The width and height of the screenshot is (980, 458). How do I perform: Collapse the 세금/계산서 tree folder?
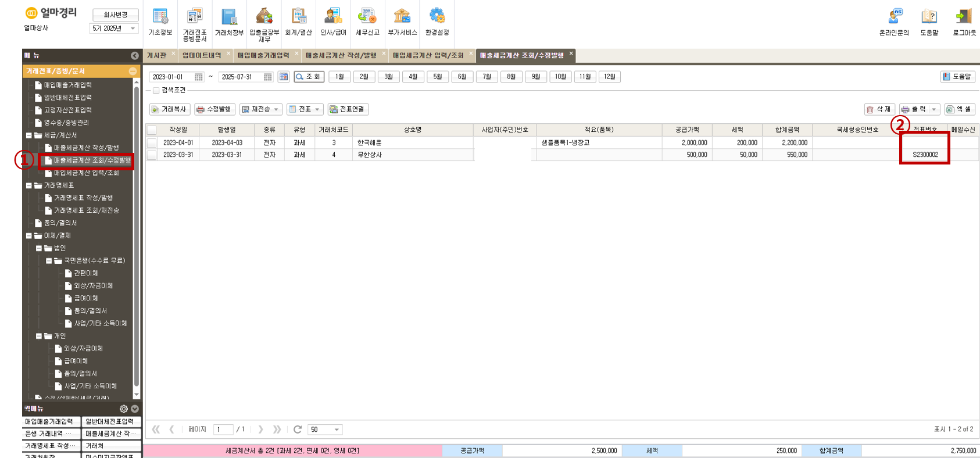[28, 135]
